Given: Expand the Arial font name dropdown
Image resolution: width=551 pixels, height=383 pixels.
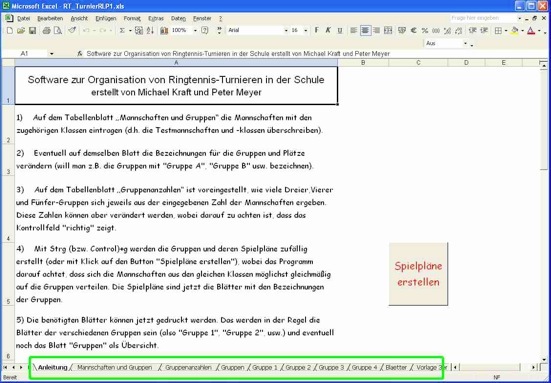Looking at the screenshot, I should 286,31.
